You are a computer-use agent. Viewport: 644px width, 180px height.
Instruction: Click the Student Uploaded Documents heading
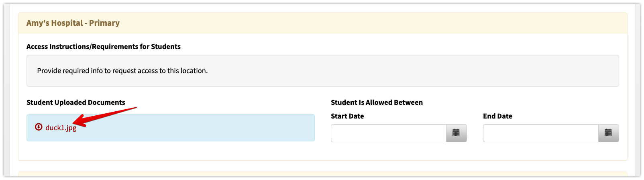(x=76, y=102)
